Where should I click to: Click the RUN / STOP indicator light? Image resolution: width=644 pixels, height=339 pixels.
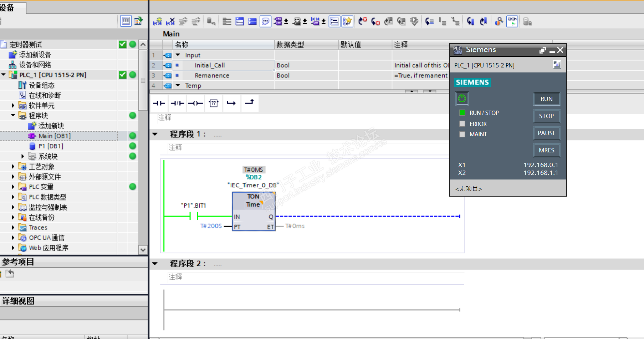(x=462, y=113)
